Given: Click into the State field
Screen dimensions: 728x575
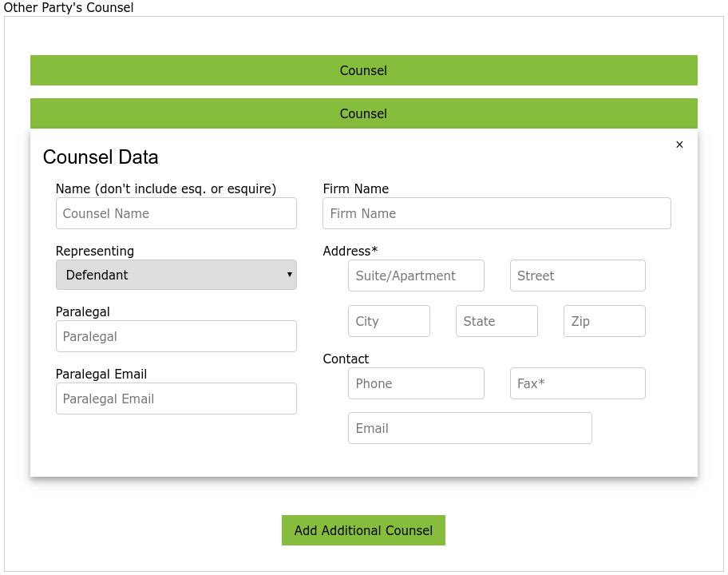Looking at the screenshot, I should 497,321.
